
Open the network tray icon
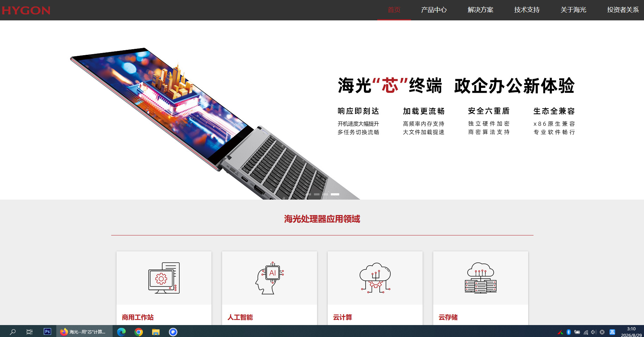point(586,332)
